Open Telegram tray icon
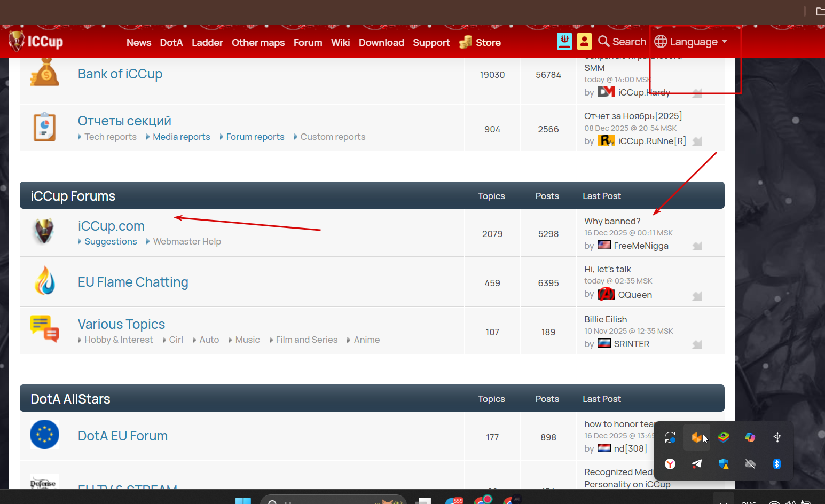 pyautogui.click(x=697, y=464)
